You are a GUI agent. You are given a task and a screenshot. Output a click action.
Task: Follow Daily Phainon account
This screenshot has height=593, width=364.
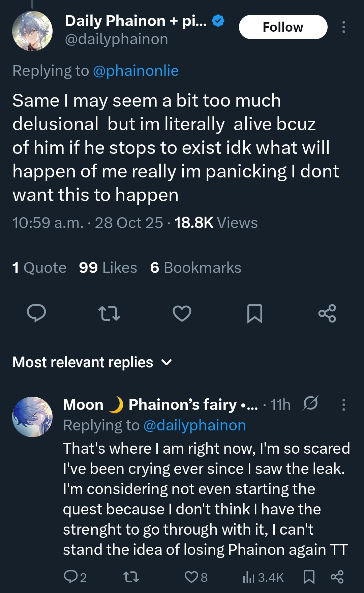tap(283, 27)
